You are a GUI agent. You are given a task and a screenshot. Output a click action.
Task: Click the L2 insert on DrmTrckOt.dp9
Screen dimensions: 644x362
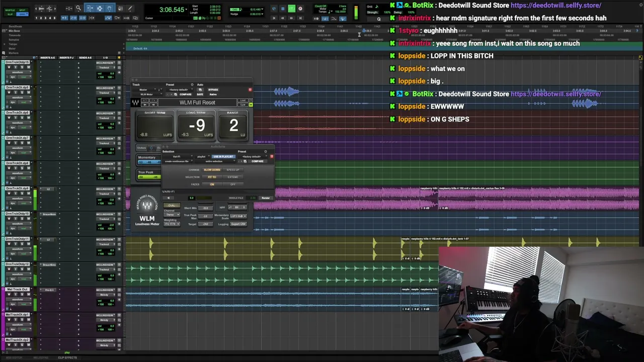49,189
